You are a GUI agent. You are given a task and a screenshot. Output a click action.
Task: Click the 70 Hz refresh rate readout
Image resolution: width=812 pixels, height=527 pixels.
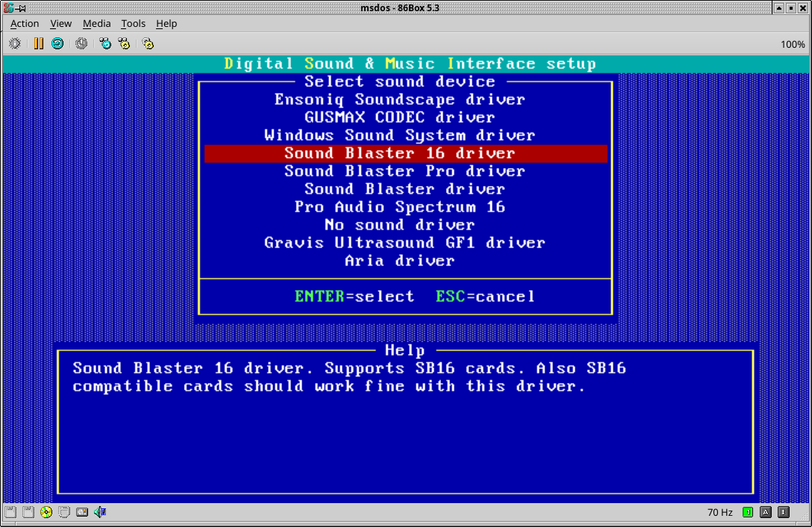pos(719,513)
